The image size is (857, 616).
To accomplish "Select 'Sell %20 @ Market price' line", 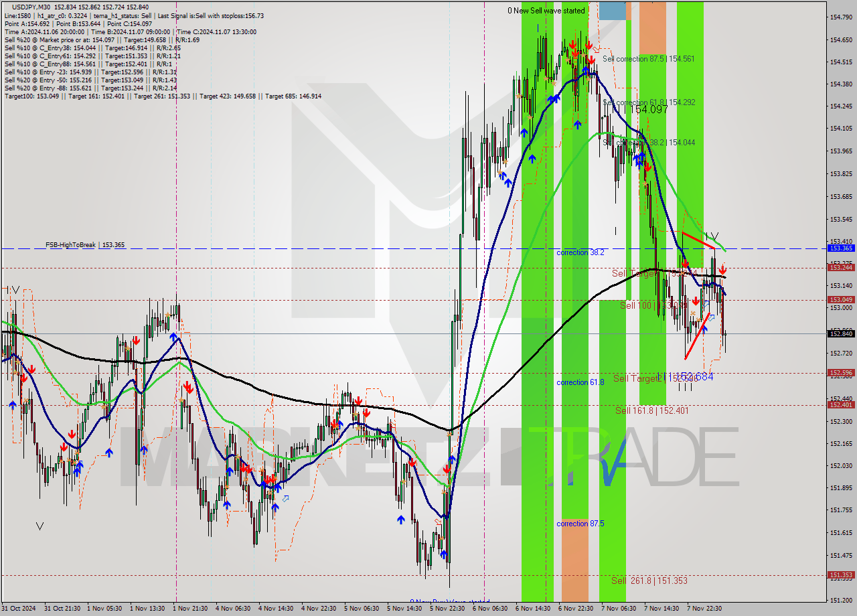I will [102, 40].
